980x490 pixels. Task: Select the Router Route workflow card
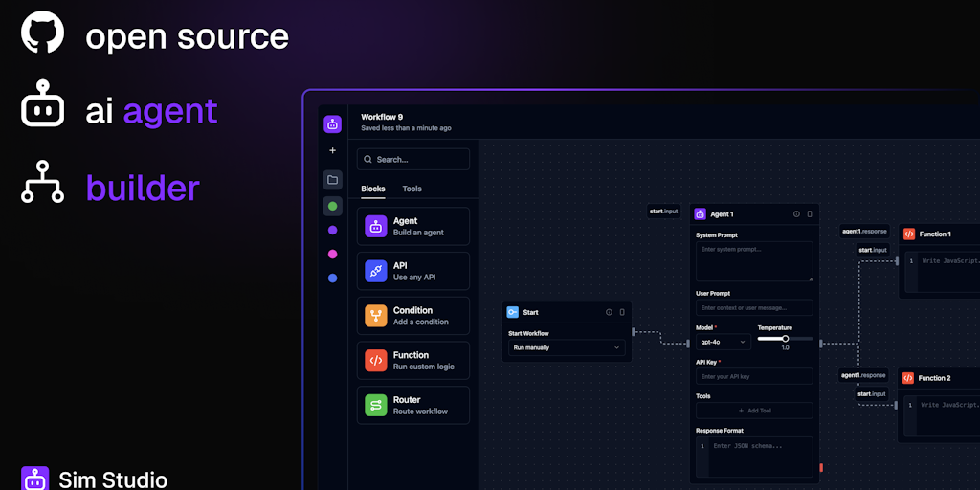pos(413,405)
